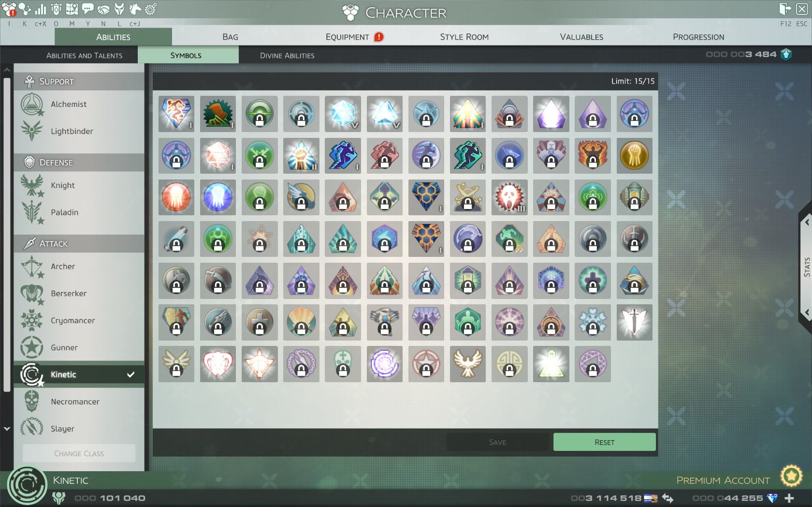Screen dimensions: 812x507
Task: Select the Alchemist class icon
Action: (x=32, y=104)
